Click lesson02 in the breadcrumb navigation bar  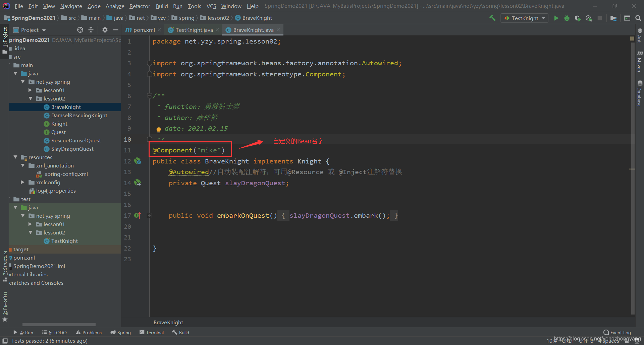[x=215, y=18]
